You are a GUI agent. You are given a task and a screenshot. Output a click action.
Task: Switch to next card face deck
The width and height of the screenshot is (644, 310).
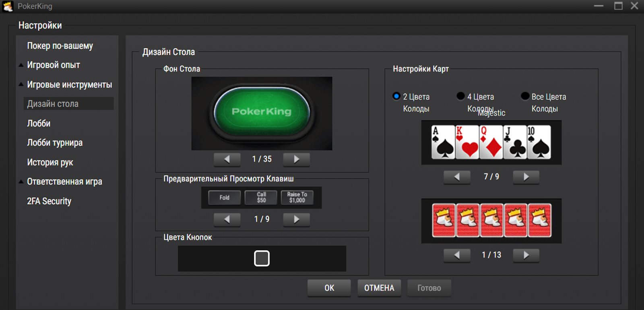[x=526, y=177]
